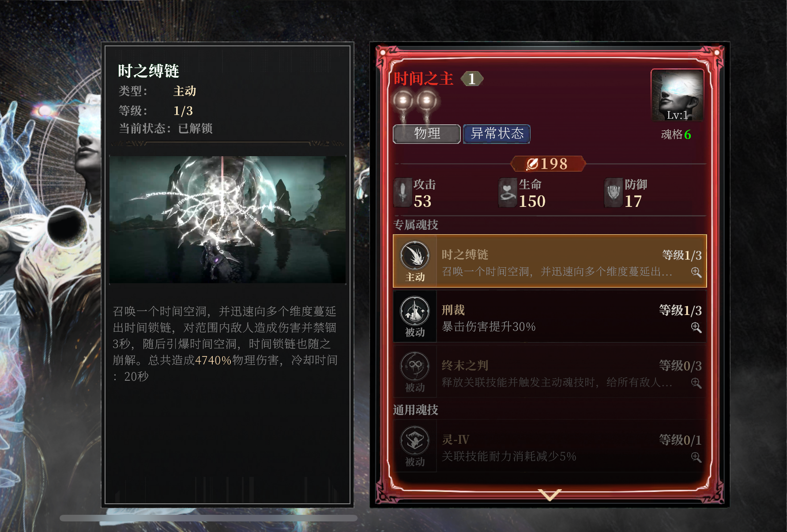This screenshot has width=787, height=532.
Task: Expand card with bottom chevron arrow
Action: click(550, 495)
